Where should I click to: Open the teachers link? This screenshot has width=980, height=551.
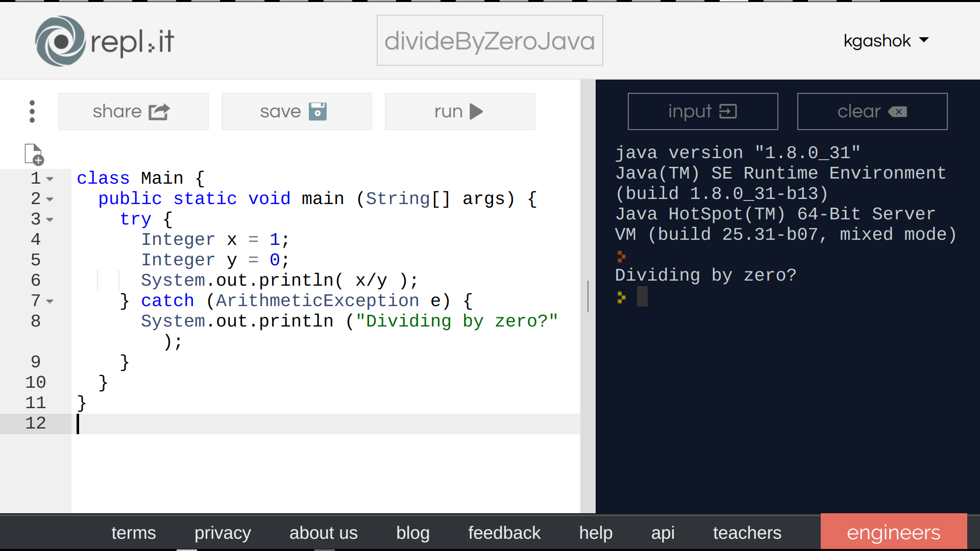[747, 533]
